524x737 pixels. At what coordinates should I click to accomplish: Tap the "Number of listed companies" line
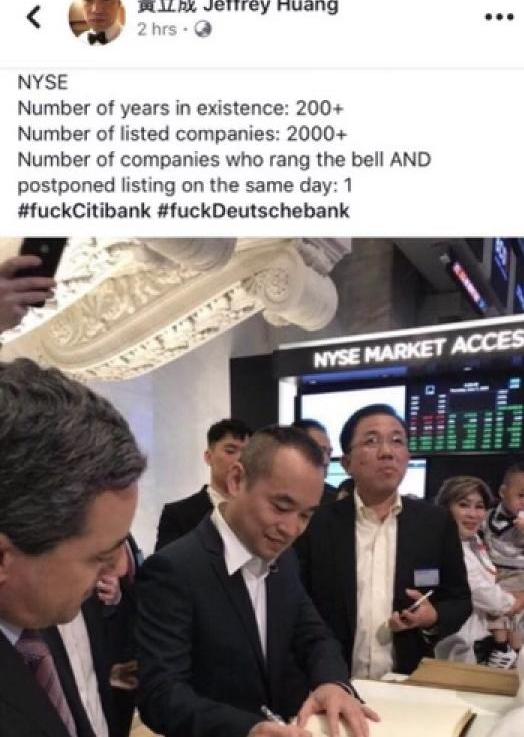(182, 134)
